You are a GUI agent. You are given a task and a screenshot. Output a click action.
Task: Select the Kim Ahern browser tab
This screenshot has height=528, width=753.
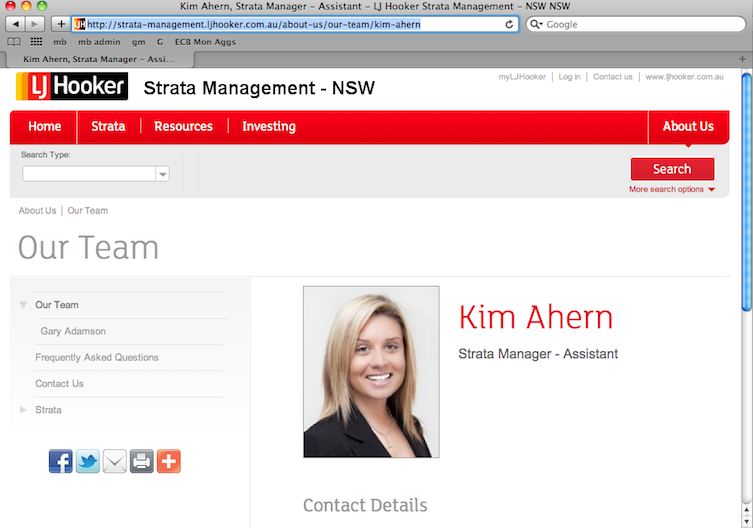(x=98, y=59)
